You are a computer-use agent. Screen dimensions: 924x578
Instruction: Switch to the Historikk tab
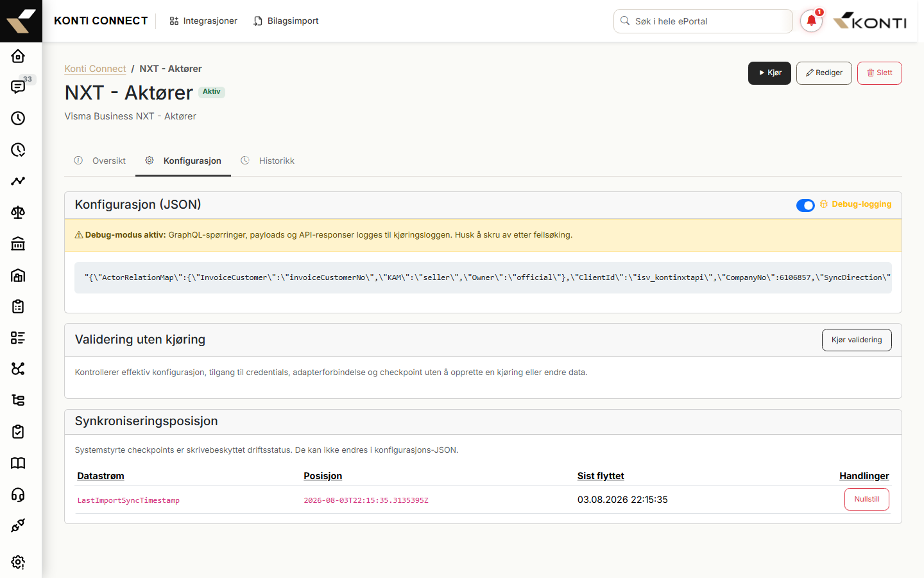point(268,161)
